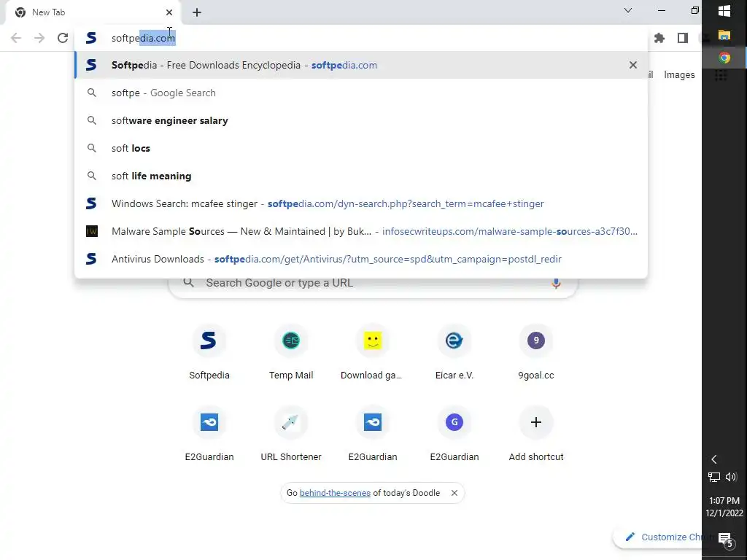This screenshot has width=747, height=560.
Task: Pick 'software engineer salary' suggestion
Action: coord(361,120)
